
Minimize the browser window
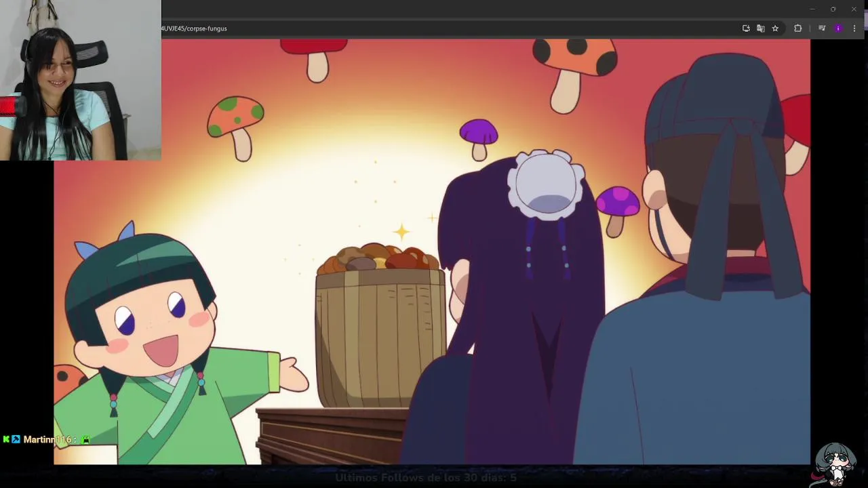point(812,9)
